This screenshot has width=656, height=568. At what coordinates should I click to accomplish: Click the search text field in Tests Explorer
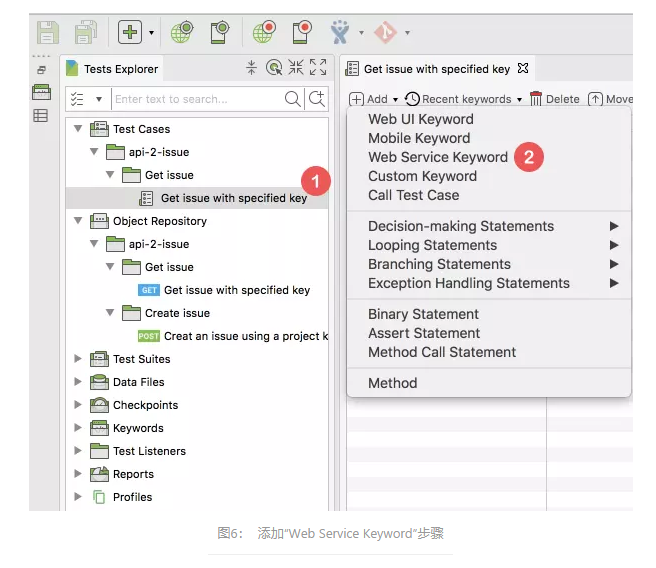click(197, 99)
